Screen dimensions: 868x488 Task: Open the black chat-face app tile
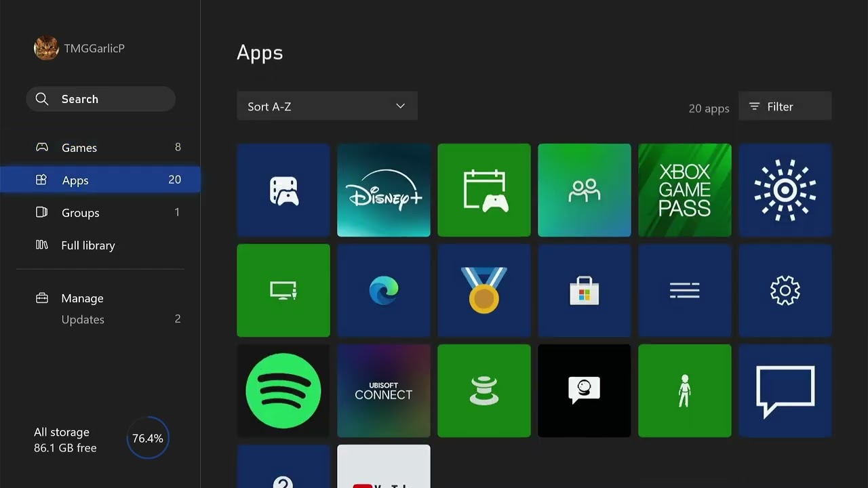click(585, 391)
